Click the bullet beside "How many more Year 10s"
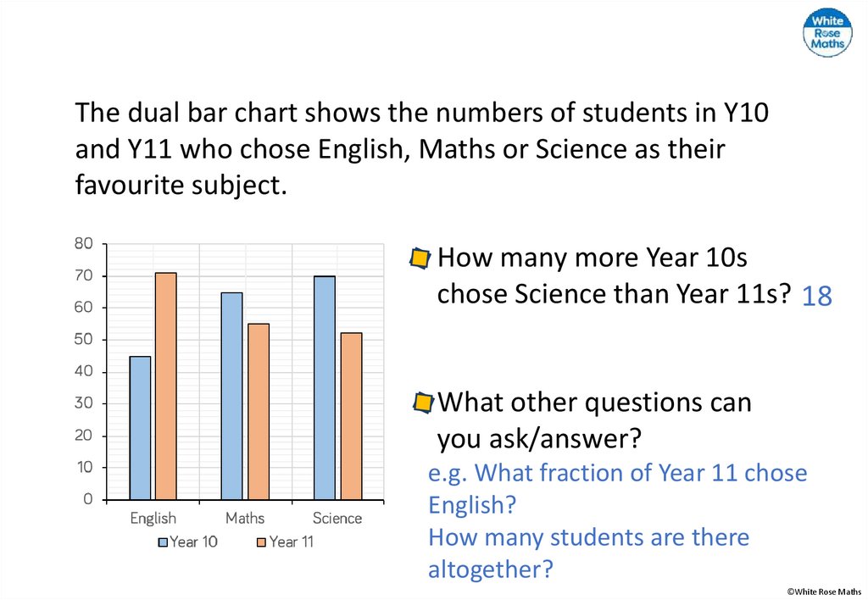 (x=420, y=258)
